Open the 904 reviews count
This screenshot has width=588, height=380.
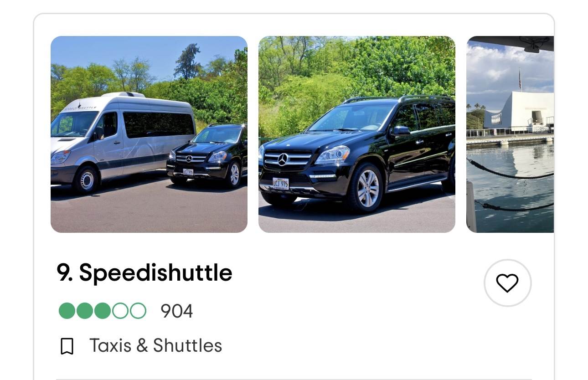pyautogui.click(x=177, y=311)
